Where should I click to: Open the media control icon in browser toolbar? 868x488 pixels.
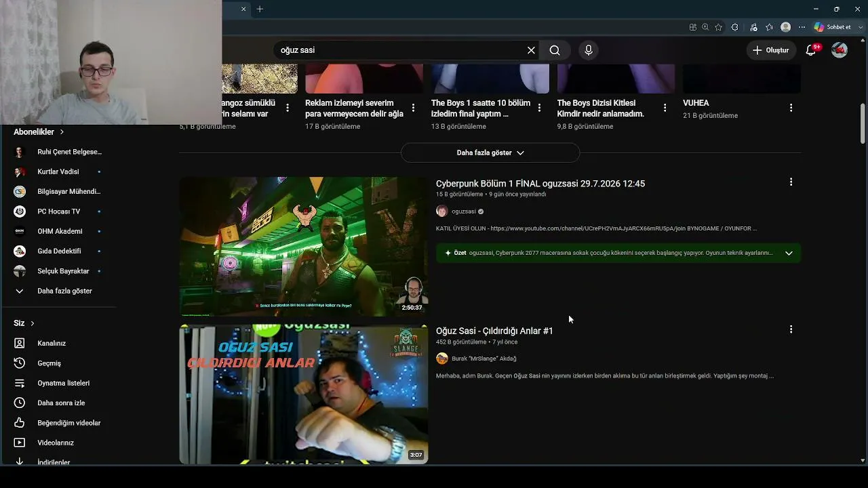point(753,27)
